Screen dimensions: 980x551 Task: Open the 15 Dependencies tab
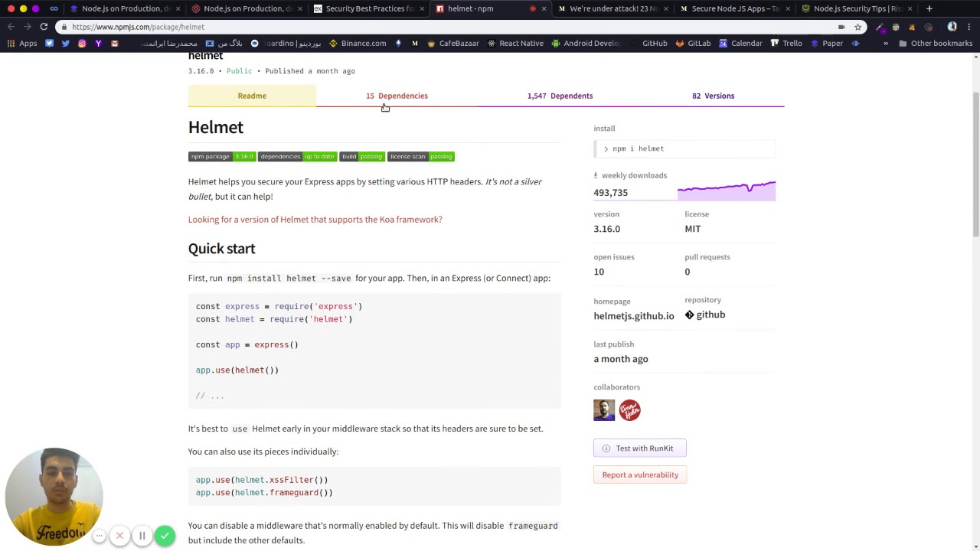coord(397,96)
